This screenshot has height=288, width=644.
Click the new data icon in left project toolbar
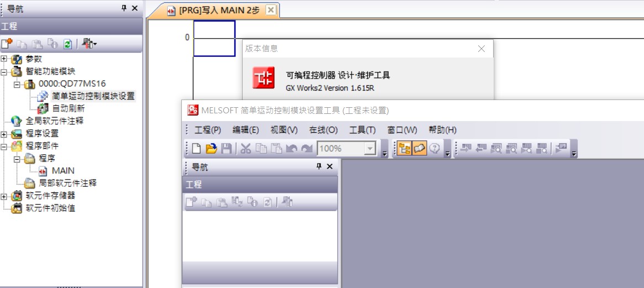point(7,44)
